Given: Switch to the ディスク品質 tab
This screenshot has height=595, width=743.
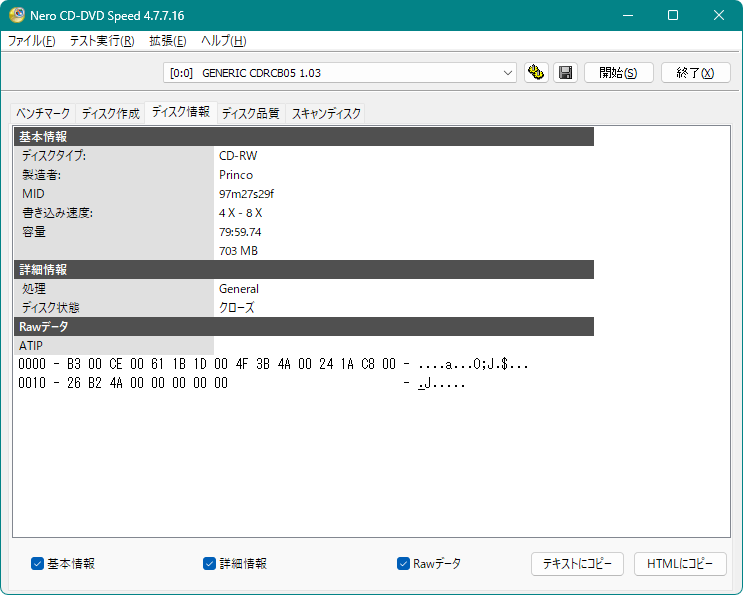Looking at the screenshot, I should point(251,114).
